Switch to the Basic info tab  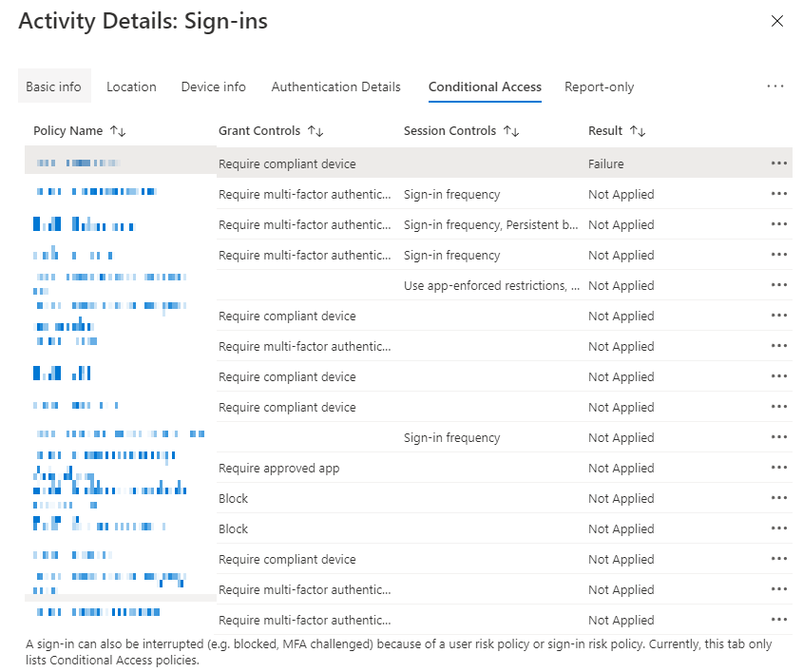[x=53, y=86]
